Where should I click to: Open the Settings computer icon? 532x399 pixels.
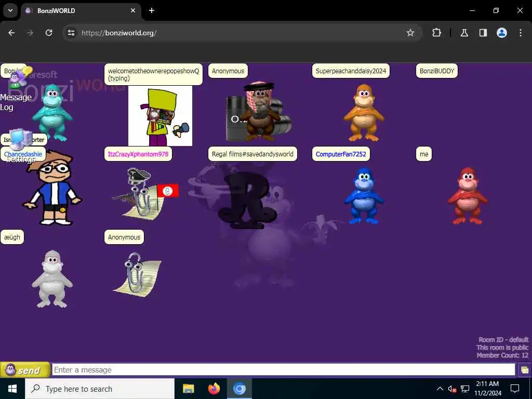pos(20,146)
